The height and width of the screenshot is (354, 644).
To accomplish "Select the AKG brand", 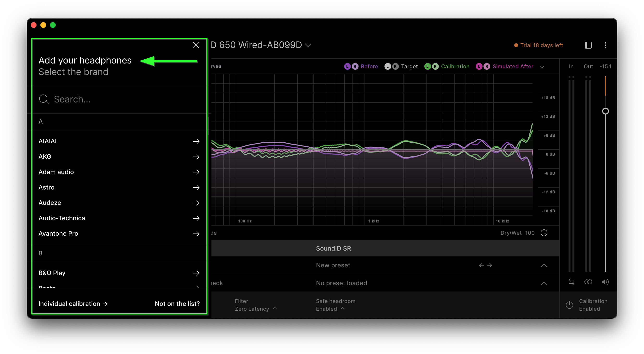I will point(119,157).
